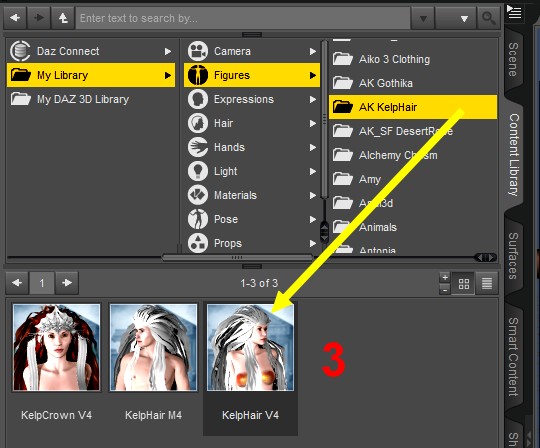Expand the Pose category arrow
This screenshot has height=448, width=540.
click(x=313, y=219)
